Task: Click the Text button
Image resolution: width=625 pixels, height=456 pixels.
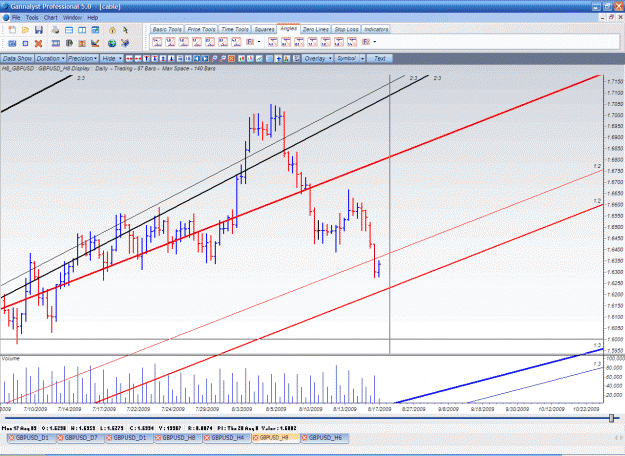Action: 379,59
